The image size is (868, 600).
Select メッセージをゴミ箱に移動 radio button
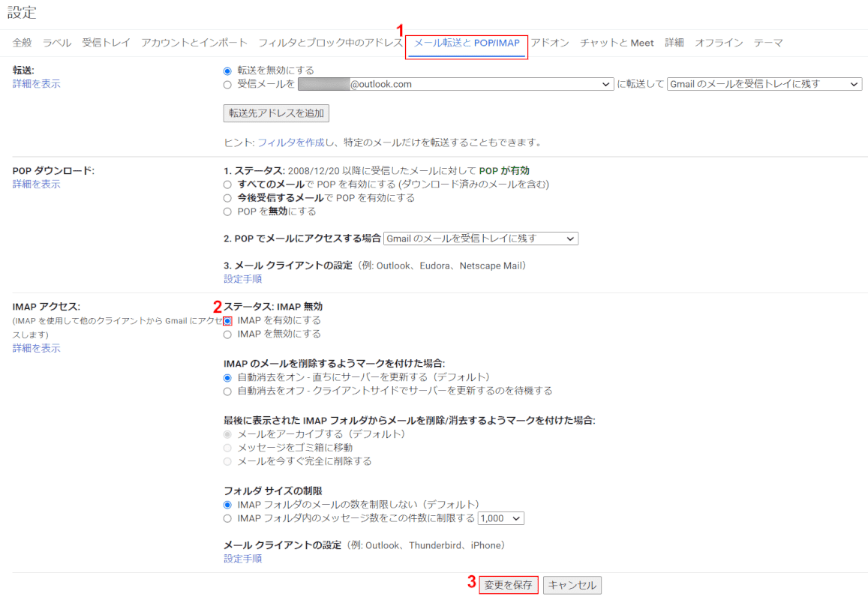tap(227, 448)
